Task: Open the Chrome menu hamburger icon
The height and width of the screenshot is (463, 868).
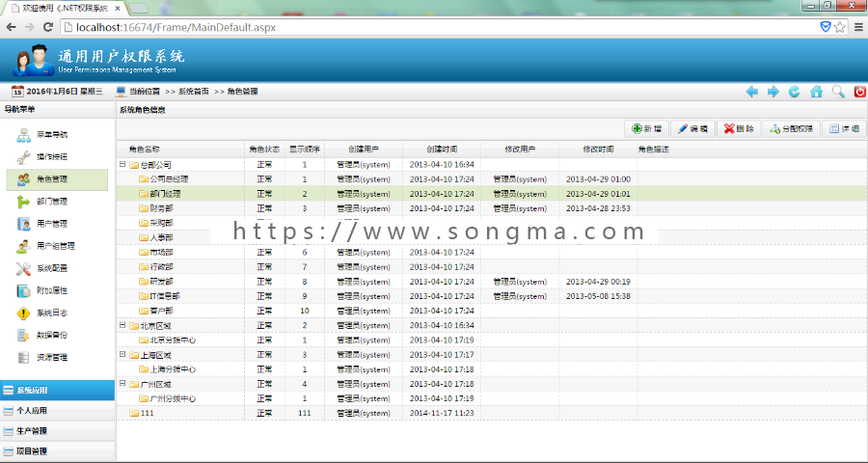Action: coord(858,27)
